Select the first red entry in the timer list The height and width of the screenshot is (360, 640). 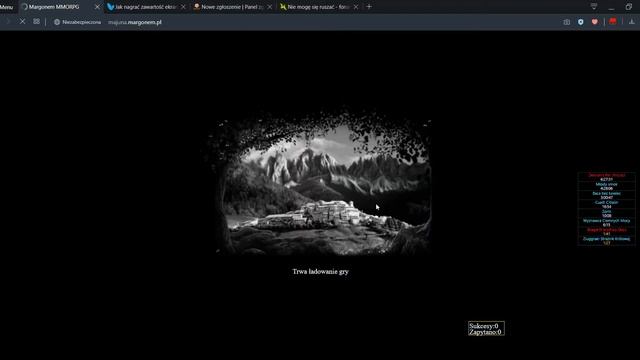(x=607, y=177)
